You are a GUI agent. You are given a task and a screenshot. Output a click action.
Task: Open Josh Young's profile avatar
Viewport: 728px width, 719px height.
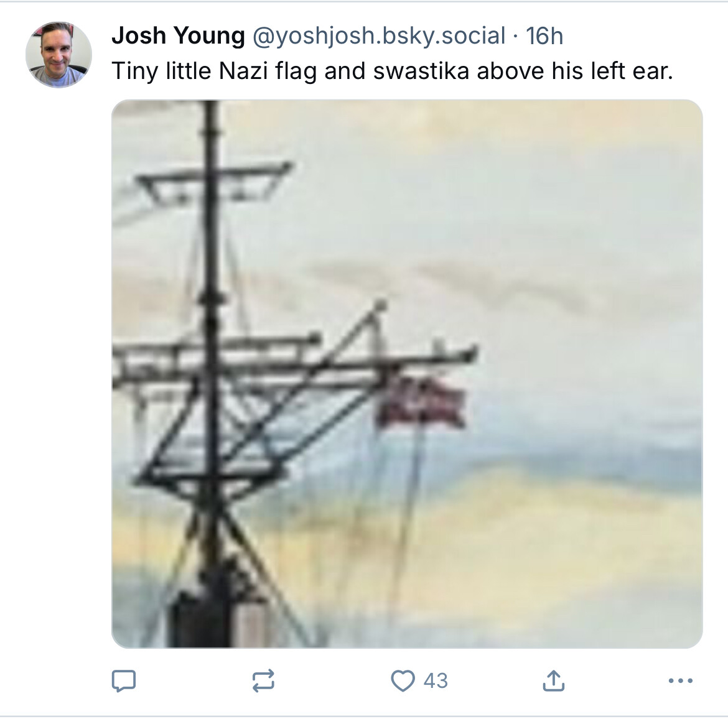(58, 54)
